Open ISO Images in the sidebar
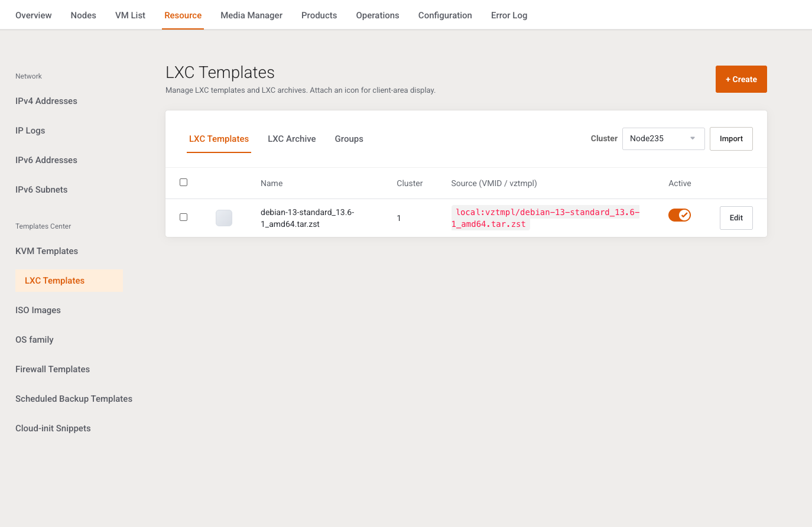 click(38, 310)
